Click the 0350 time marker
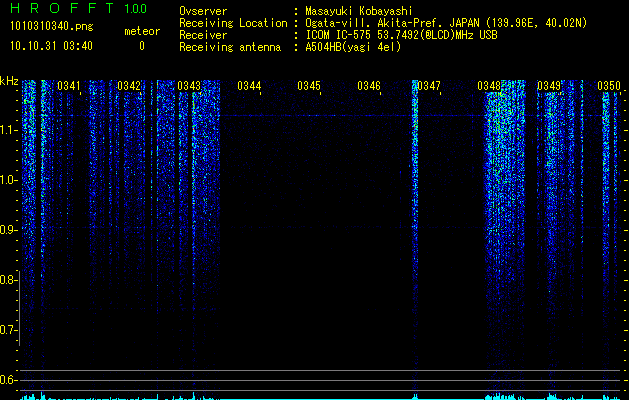Screen dimensions: 629x400 click(609, 86)
